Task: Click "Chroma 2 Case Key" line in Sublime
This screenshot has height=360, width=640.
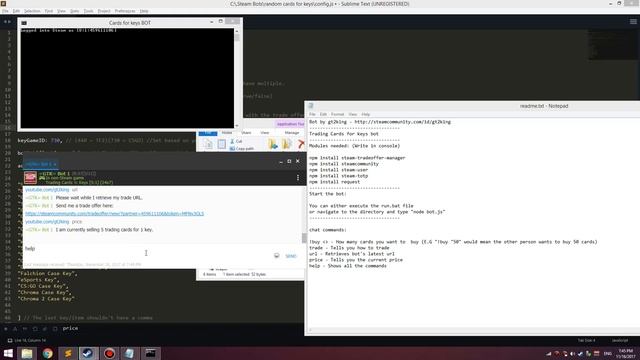Action: (46, 299)
